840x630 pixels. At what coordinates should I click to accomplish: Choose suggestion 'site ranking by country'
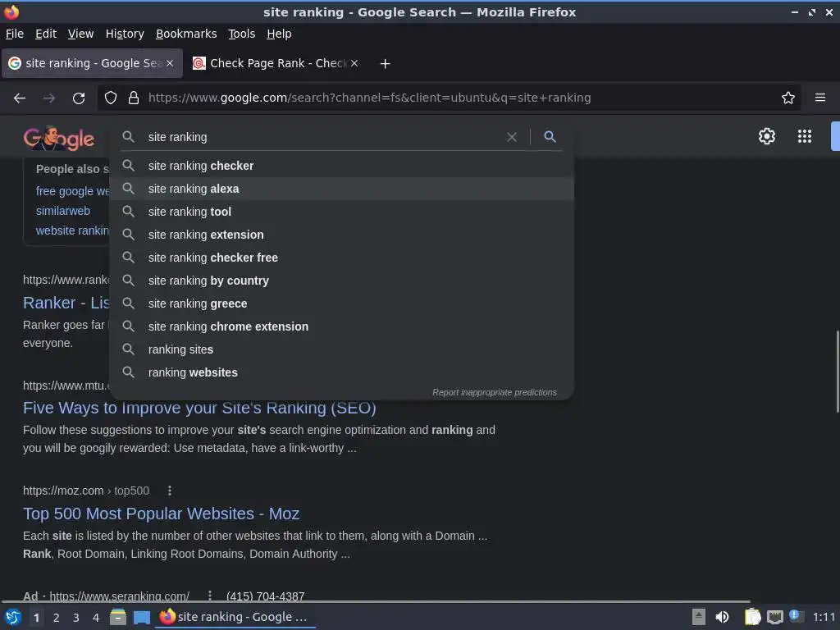point(342,281)
